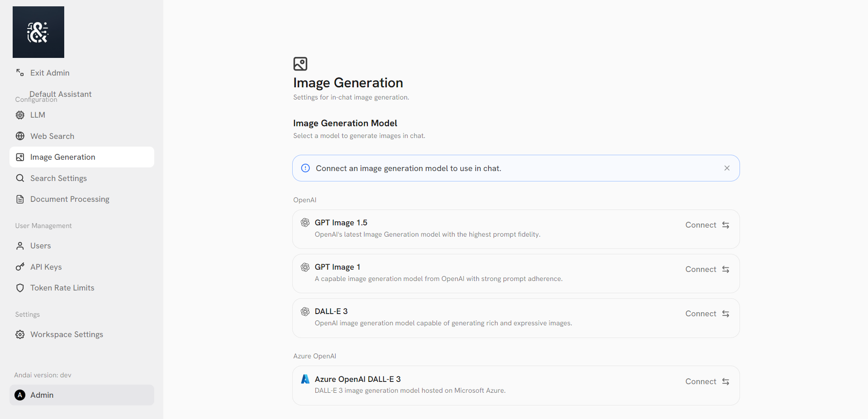Click the swap arrows icon for GPT Image 1
The width and height of the screenshot is (868, 419).
(x=726, y=269)
